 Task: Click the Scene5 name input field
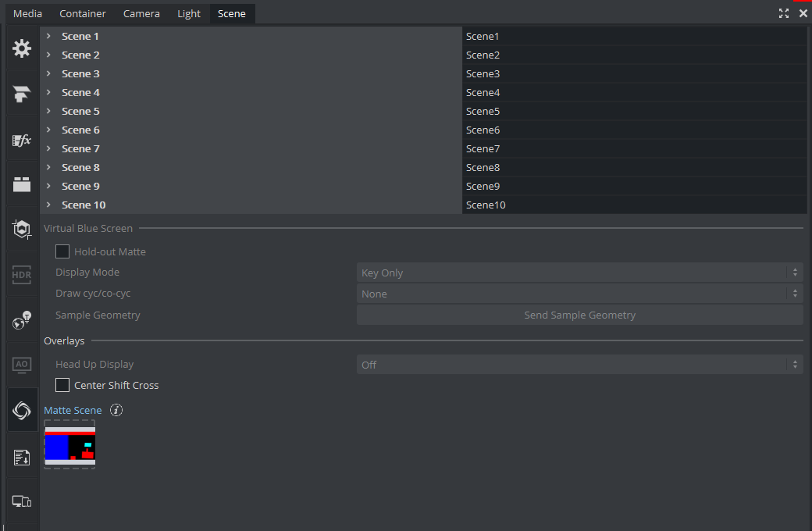(x=634, y=111)
